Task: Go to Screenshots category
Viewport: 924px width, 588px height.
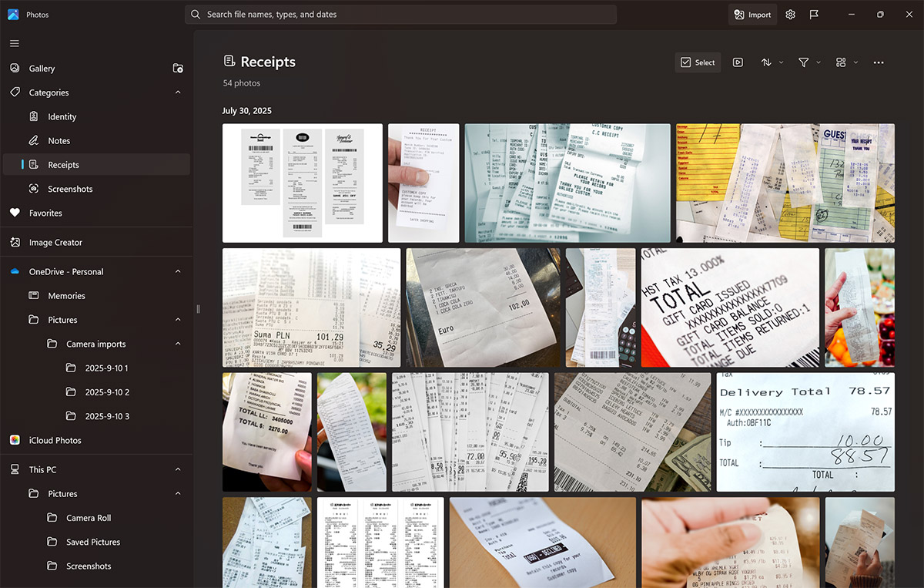Action: pyautogui.click(x=70, y=189)
